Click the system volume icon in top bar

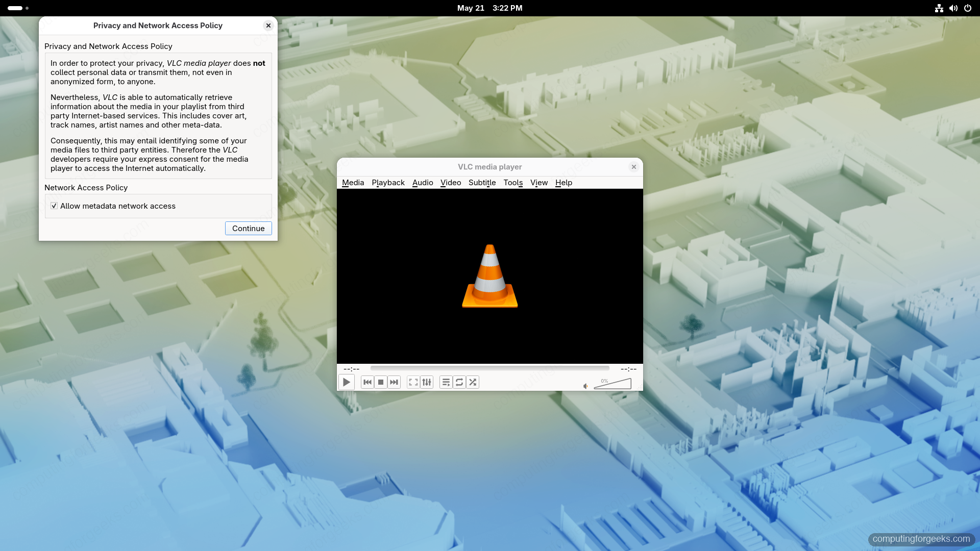[x=953, y=8]
